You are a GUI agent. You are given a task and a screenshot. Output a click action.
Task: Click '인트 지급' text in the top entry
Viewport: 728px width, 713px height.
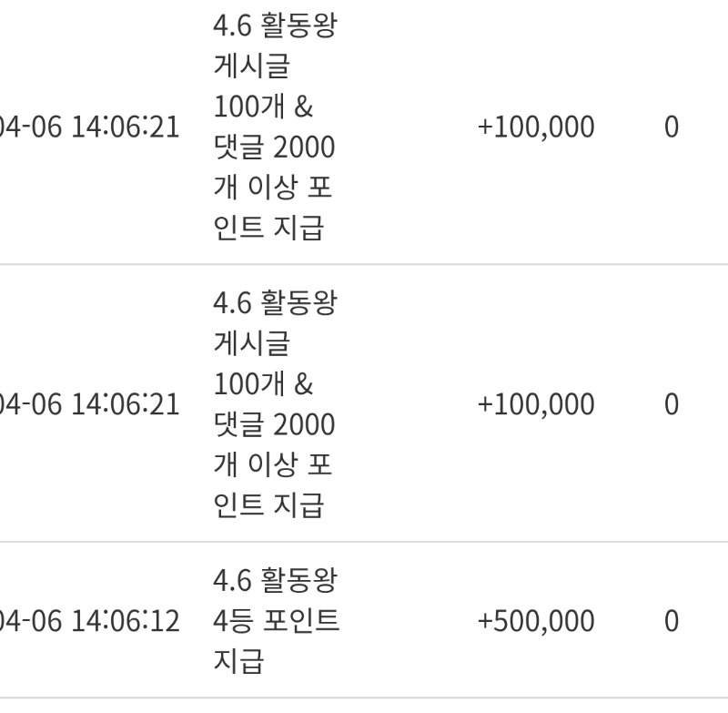[268, 228]
